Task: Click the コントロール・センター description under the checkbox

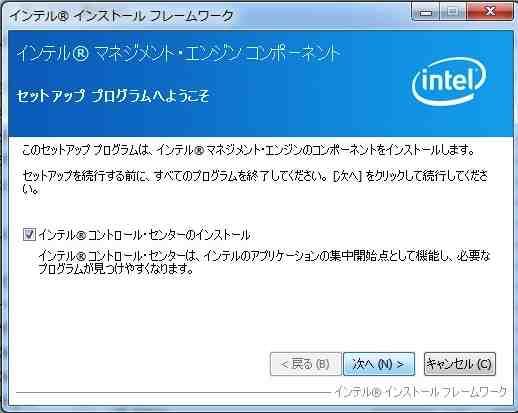Action: tap(264, 262)
